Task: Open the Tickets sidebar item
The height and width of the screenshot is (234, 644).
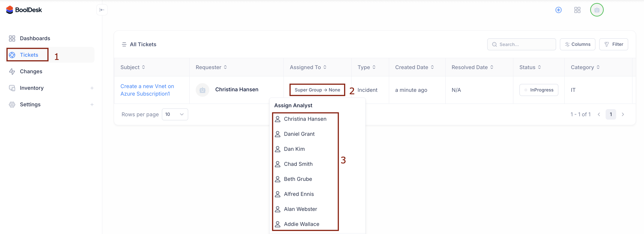Action: (x=29, y=55)
